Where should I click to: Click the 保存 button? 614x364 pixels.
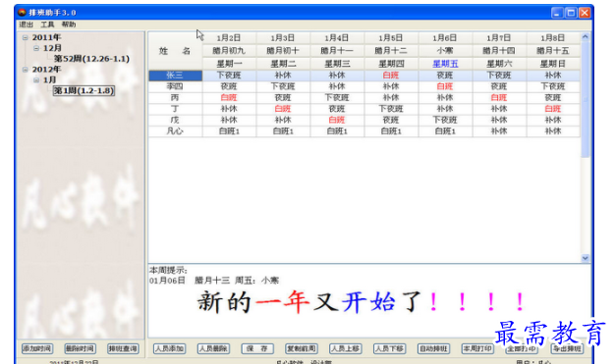click(x=257, y=348)
